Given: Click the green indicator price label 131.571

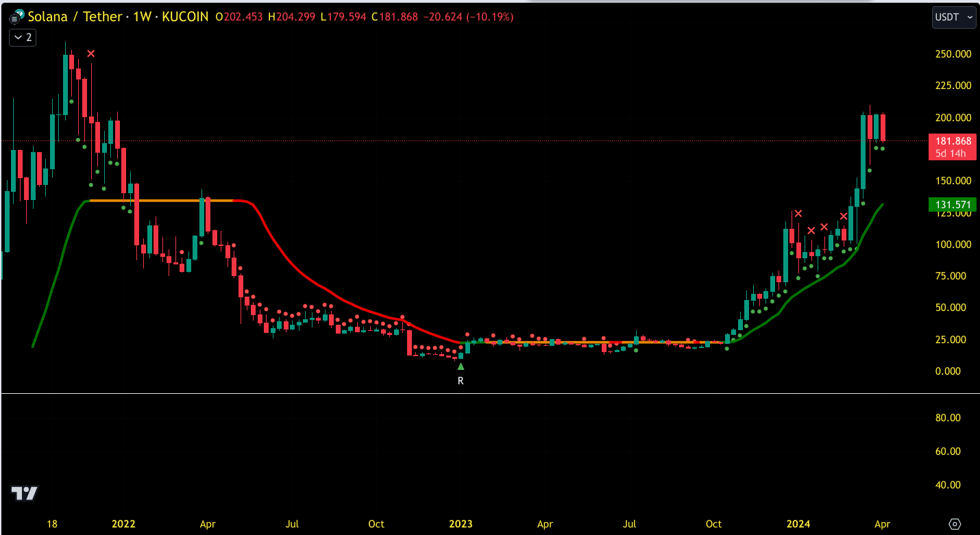Looking at the screenshot, I should tap(953, 204).
